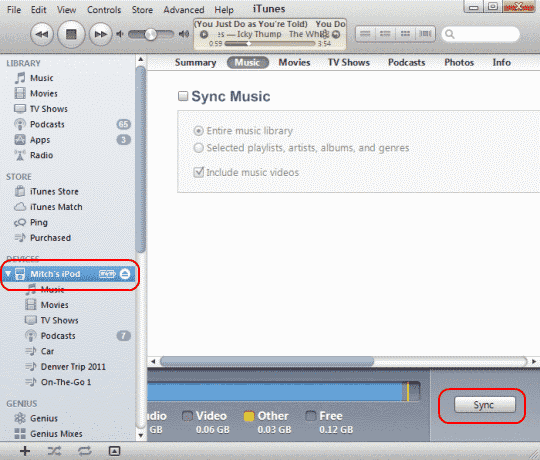Toggle repeat at bottom bar
Viewport: 540px width, 460px height.
click(84, 451)
